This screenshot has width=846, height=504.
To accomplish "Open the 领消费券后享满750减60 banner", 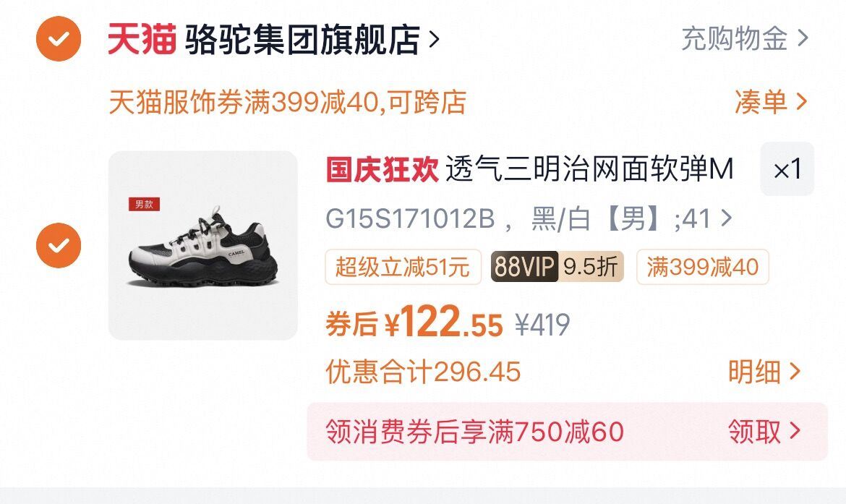I will [567, 432].
